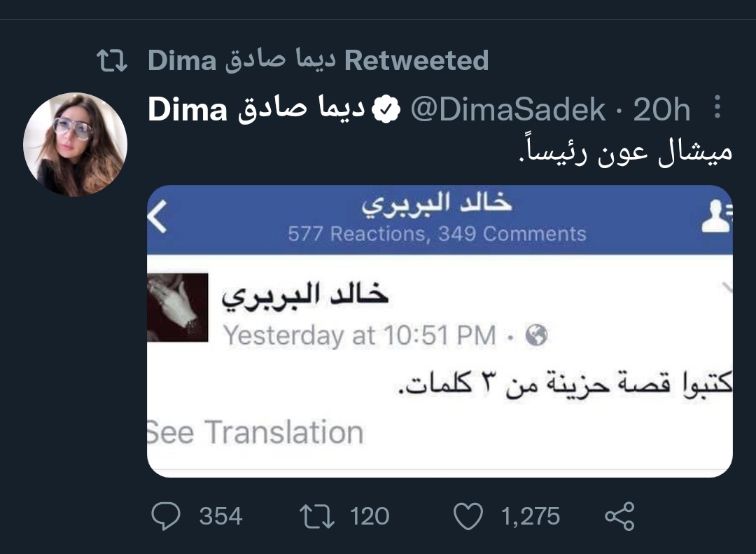Image resolution: width=756 pixels, height=554 pixels.
Task: Click the verified badge next to Dima's name
Action: (x=386, y=109)
